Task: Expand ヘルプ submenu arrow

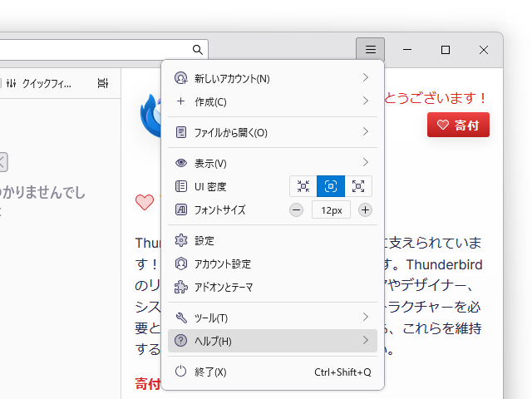Action: (x=366, y=340)
